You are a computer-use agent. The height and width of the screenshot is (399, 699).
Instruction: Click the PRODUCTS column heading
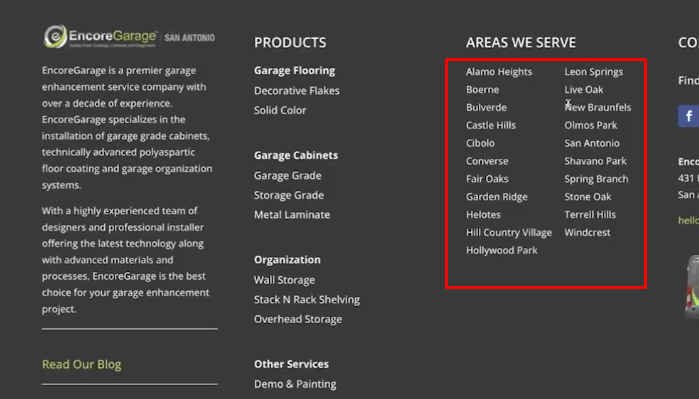290,43
